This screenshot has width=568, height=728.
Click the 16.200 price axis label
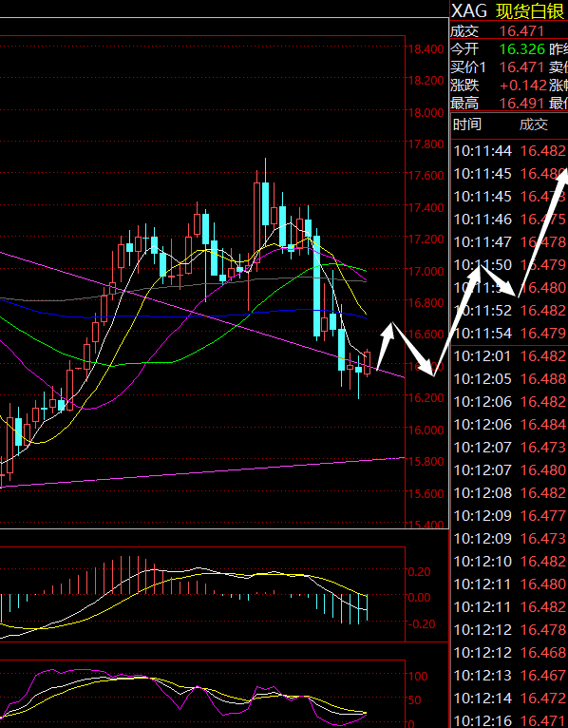pyautogui.click(x=426, y=398)
